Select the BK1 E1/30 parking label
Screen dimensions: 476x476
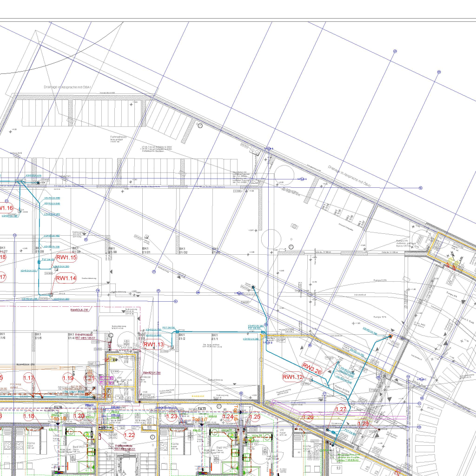pyautogui.click(x=112, y=250)
